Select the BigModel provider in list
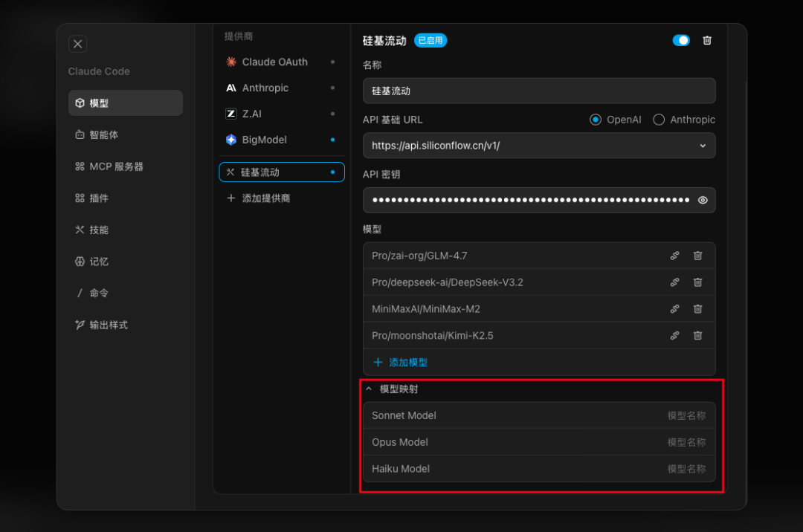Image resolution: width=803 pixels, height=532 pixels. tap(264, 140)
